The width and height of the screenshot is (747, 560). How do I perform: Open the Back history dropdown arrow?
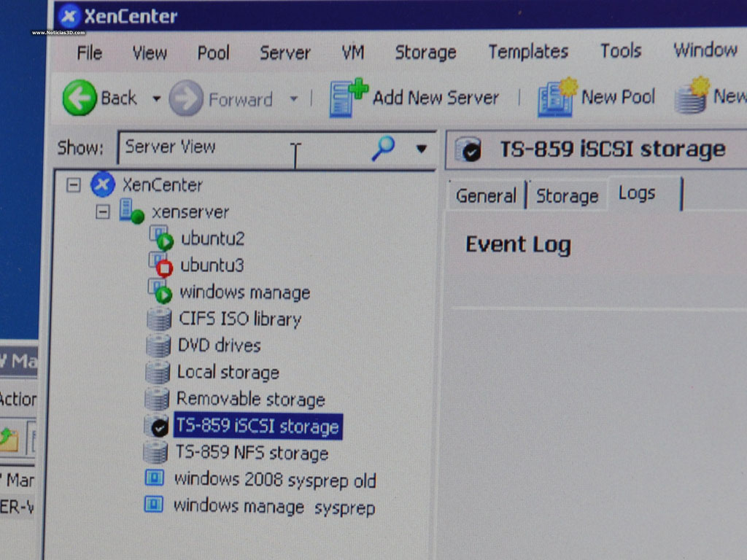[156, 99]
